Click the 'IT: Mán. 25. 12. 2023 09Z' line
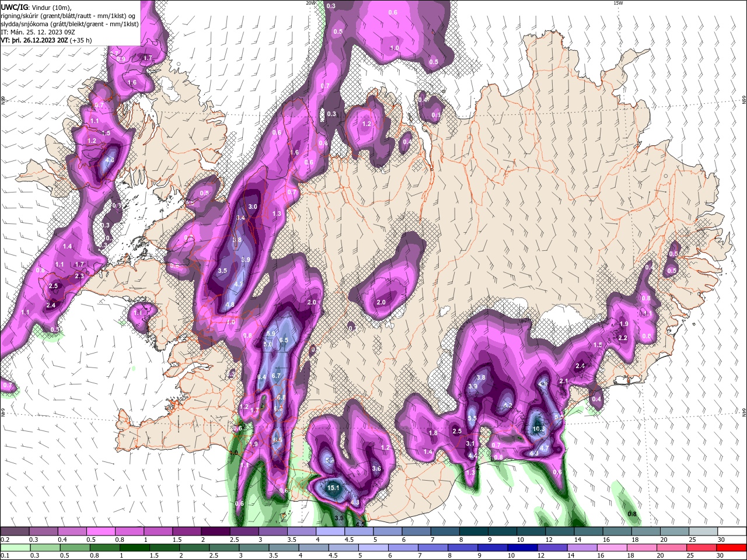 pos(37,32)
